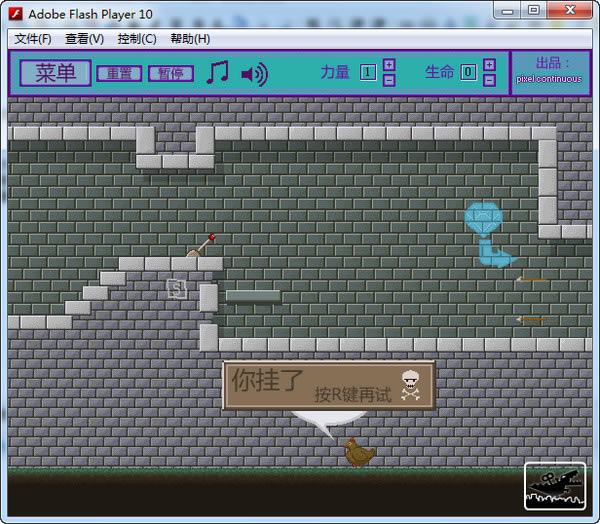Click the skull and crossbones icon
This screenshot has height=524, width=600.
pyautogui.click(x=410, y=384)
